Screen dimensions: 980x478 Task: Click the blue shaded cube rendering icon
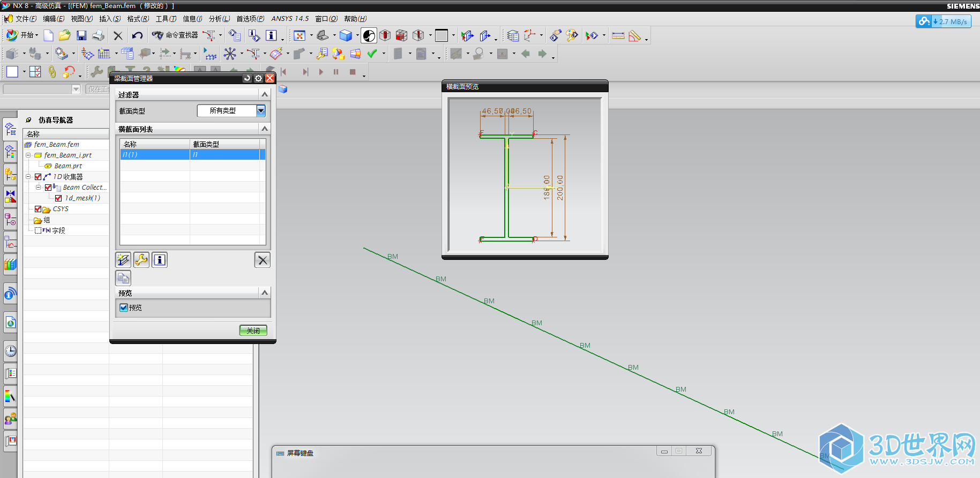[346, 35]
